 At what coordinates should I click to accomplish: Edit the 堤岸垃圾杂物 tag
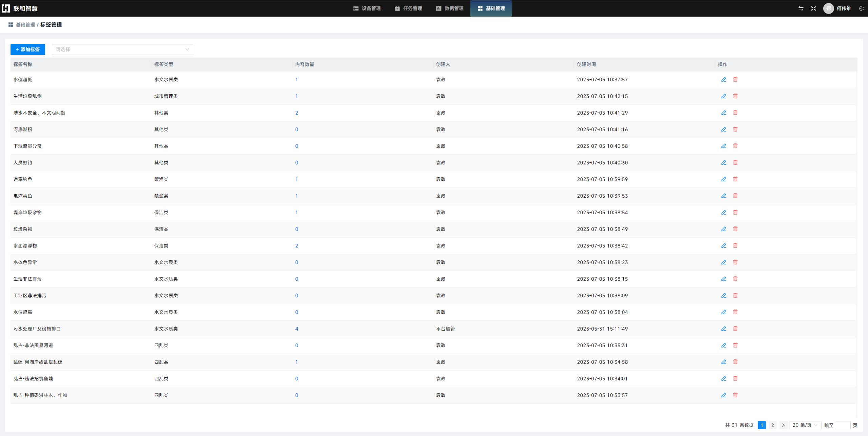[x=723, y=213]
